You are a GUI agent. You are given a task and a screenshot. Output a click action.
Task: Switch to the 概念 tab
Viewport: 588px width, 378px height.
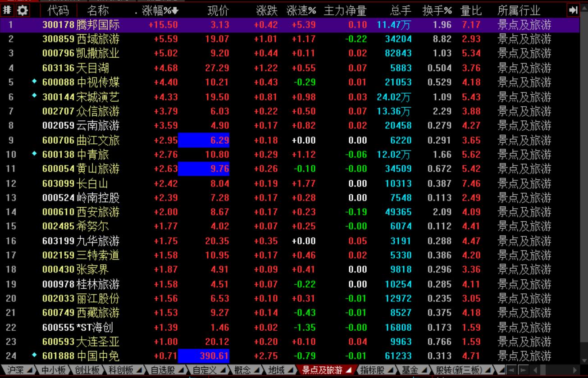coord(242,370)
